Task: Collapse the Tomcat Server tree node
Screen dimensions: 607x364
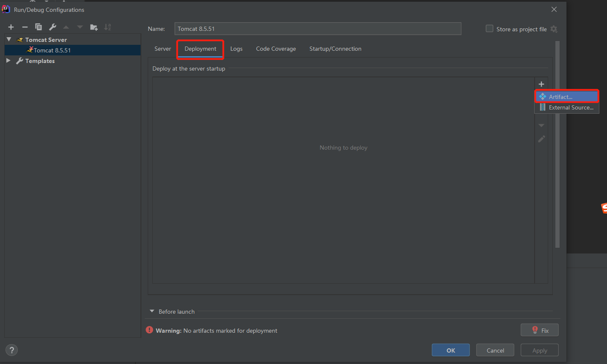Action: [9, 39]
